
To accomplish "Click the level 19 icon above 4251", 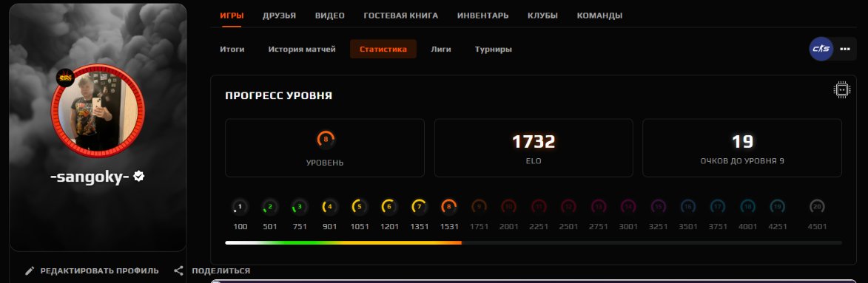I will click(778, 208).
